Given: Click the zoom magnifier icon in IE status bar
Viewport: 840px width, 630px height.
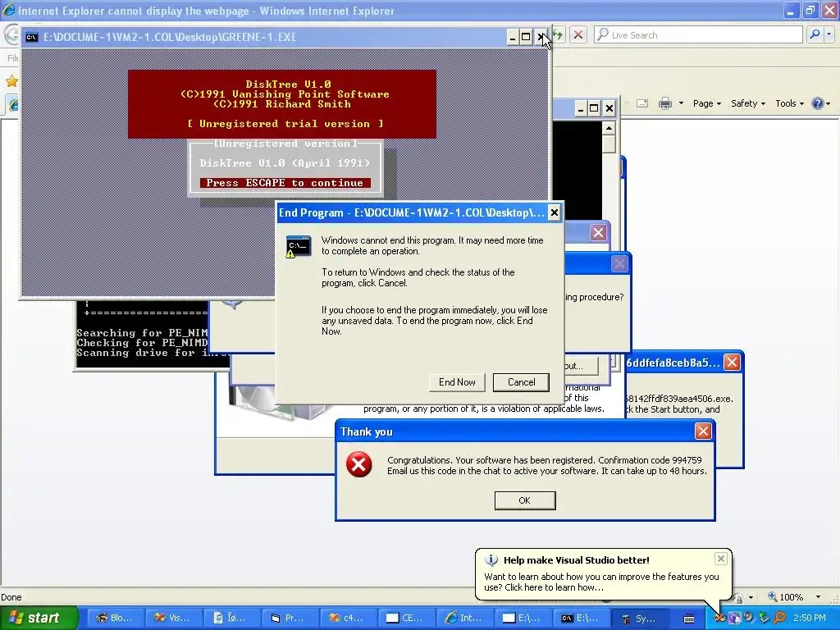Looking at the screenshot, I should coord(773,596).
